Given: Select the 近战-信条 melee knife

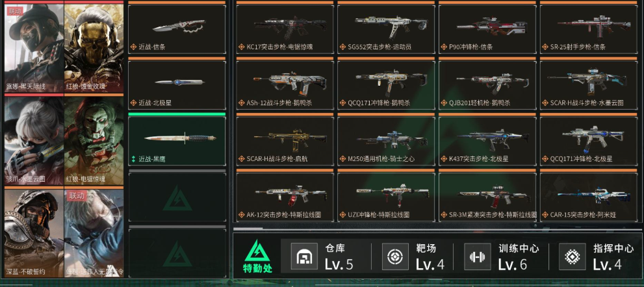Looking at the screenshot, I should (177, 29).
